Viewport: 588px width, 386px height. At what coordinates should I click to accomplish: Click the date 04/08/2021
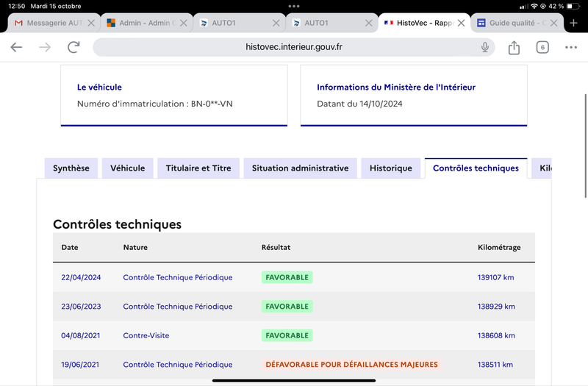pos(81,336)
